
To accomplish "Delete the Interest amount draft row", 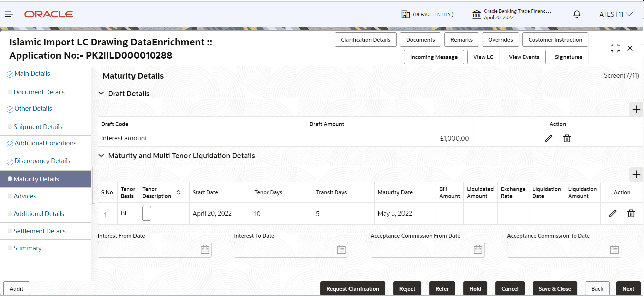I will [x=567, y=138].
